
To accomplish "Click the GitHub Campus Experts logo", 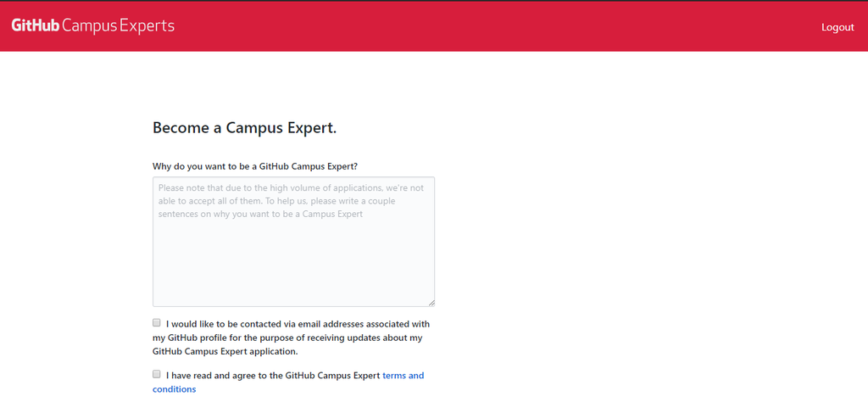I will click(x=93, y=25).
